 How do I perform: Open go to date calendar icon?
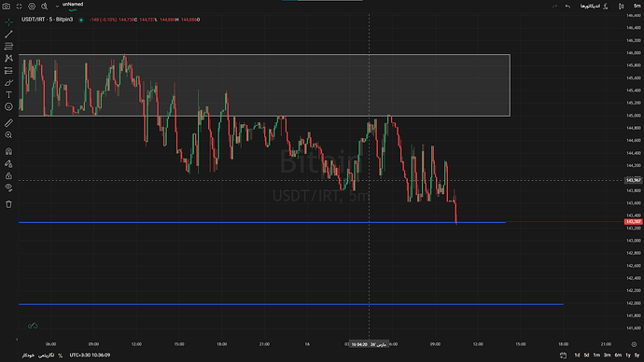[x=563, y=355]
